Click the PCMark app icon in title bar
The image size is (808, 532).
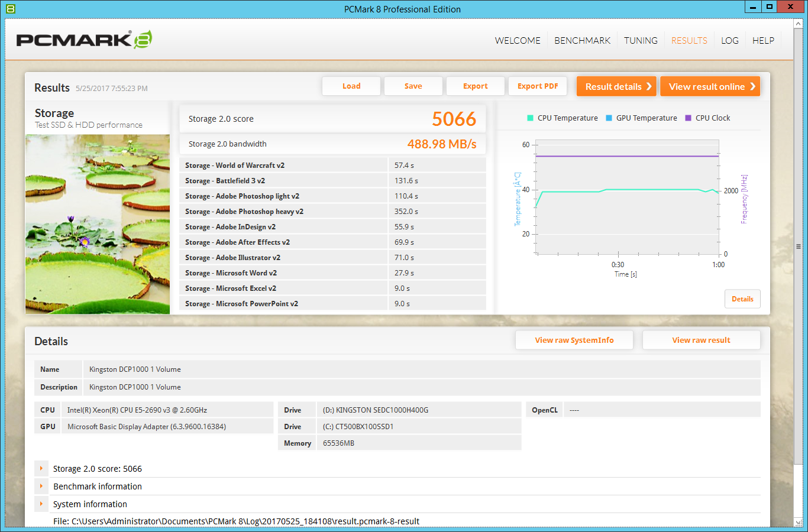click(10, 9)
